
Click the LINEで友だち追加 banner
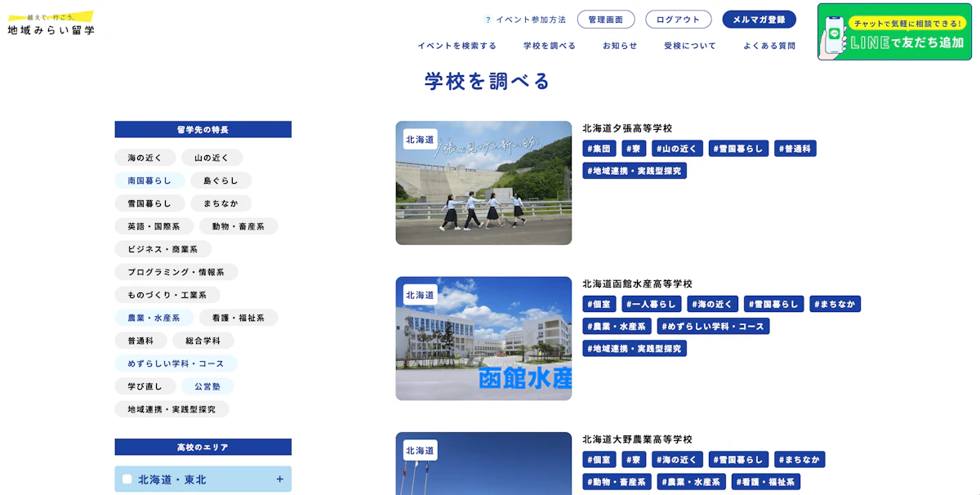click(894, 32)
